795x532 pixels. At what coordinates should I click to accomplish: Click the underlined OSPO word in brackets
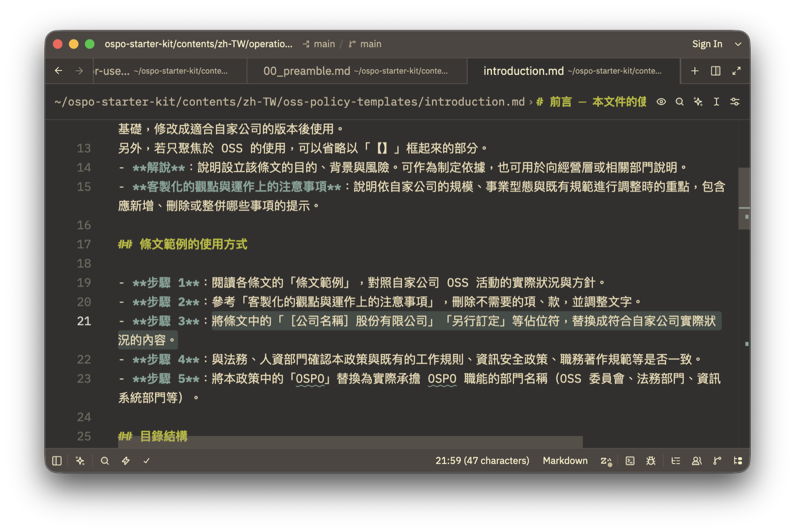[310, 379]
